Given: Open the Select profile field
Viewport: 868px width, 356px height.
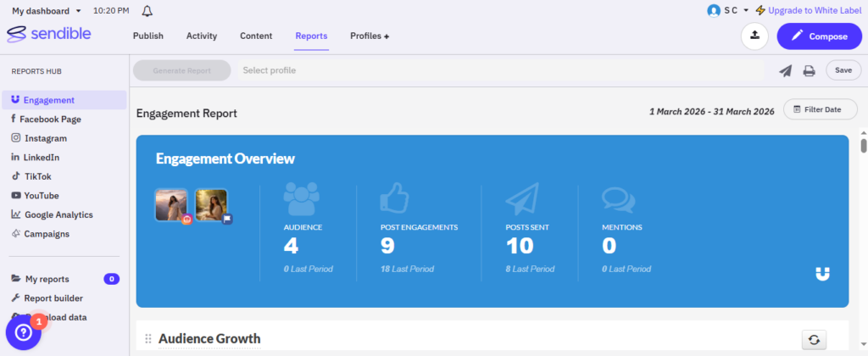Looking at the screenshot, I should point(500,71).
